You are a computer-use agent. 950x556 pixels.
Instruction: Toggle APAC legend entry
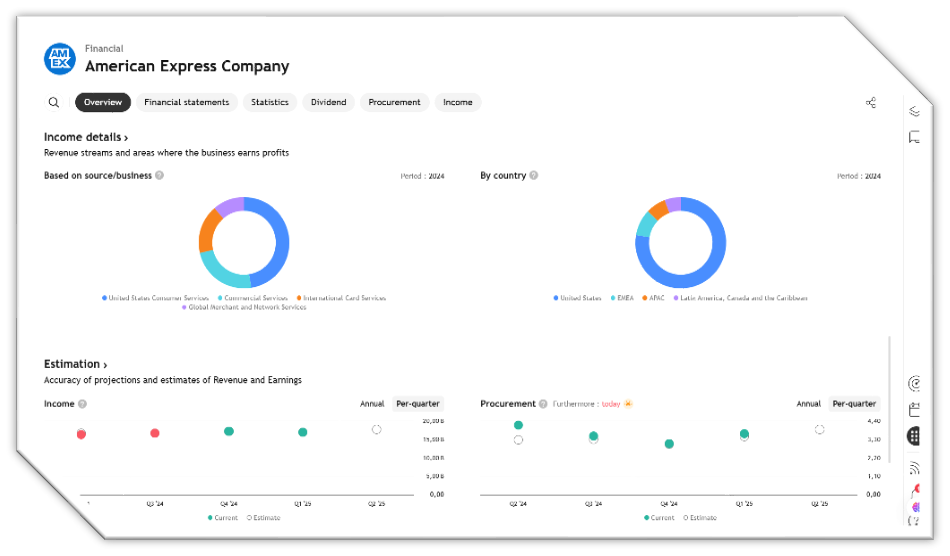[x=653, y=298]
